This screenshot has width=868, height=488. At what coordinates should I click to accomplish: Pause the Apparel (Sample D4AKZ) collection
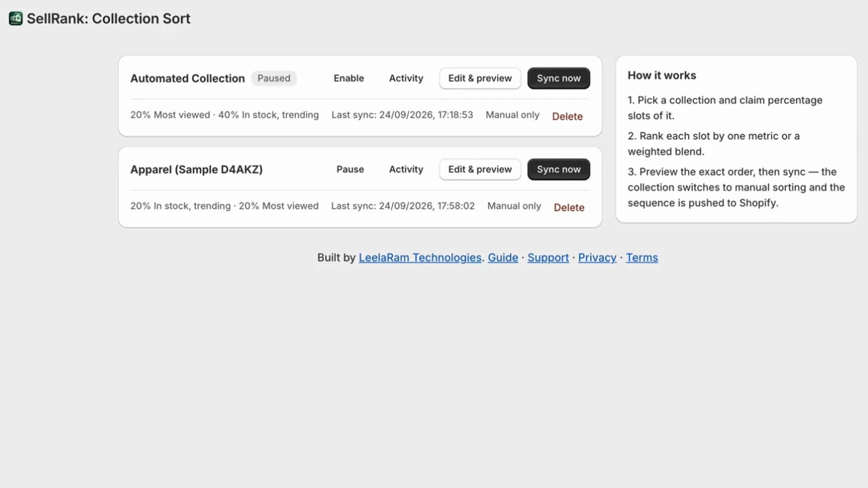pyautogui.click(x=350, y=169)
